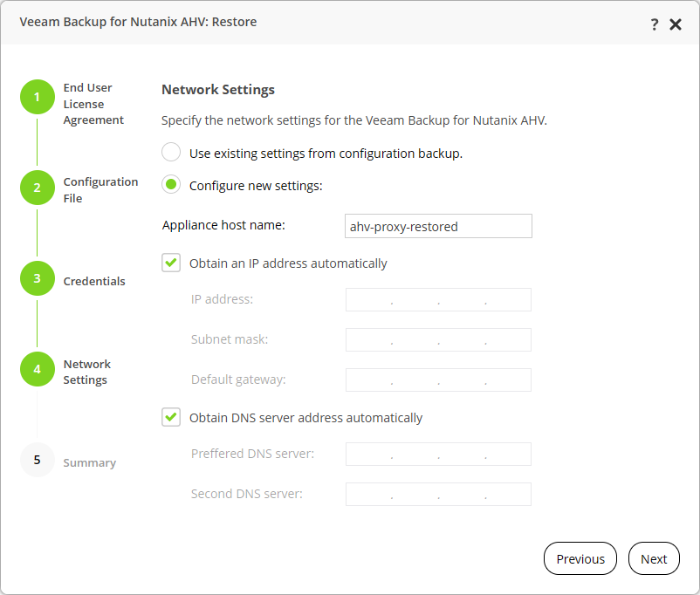Open Configuration File step label
This screenshot has height=595, width=700.
100,189
